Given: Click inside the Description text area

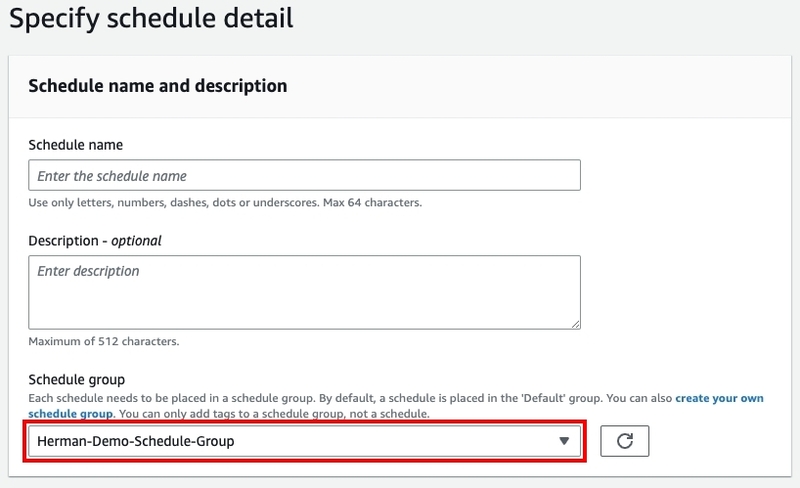Looking at the screenshot, I should 305,292.
